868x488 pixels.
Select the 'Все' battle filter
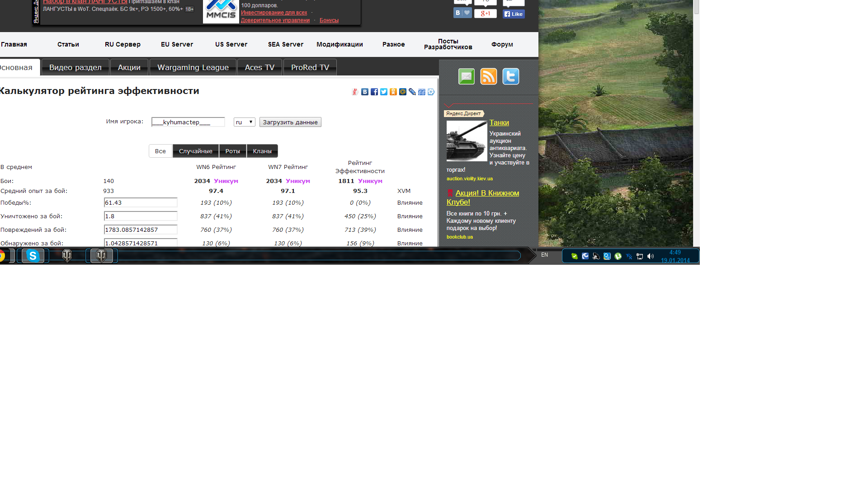pyautogui.click(x=160, y=151)
